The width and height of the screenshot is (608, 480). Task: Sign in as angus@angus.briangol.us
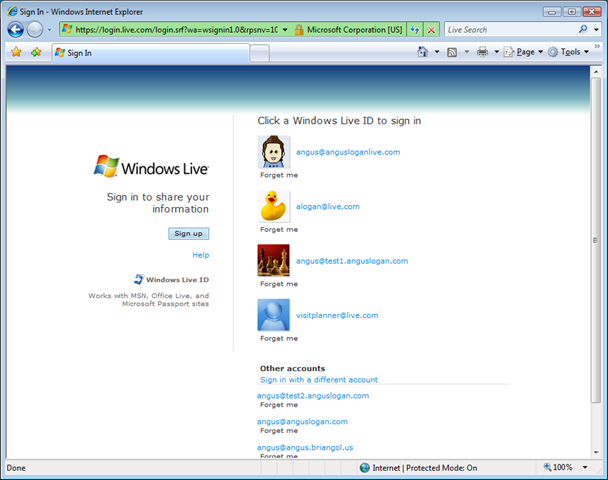pyautogui.click(x=305, y=447)
